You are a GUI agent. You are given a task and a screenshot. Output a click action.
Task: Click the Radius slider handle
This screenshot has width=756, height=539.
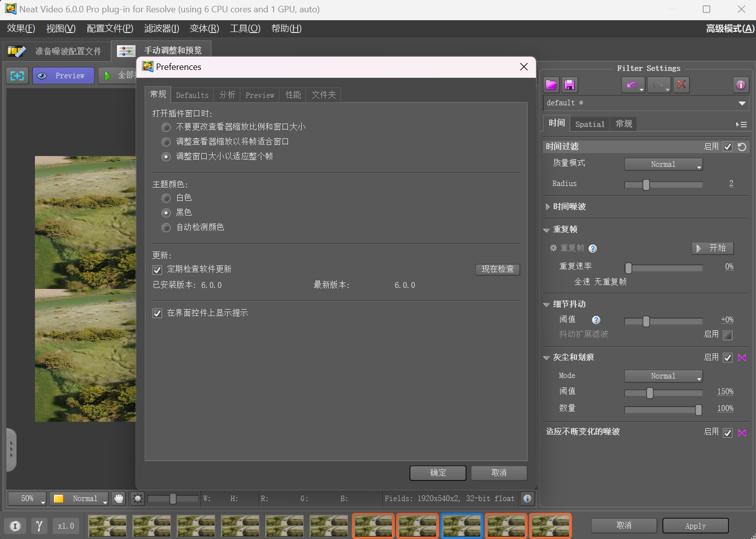tap(646, 185)
